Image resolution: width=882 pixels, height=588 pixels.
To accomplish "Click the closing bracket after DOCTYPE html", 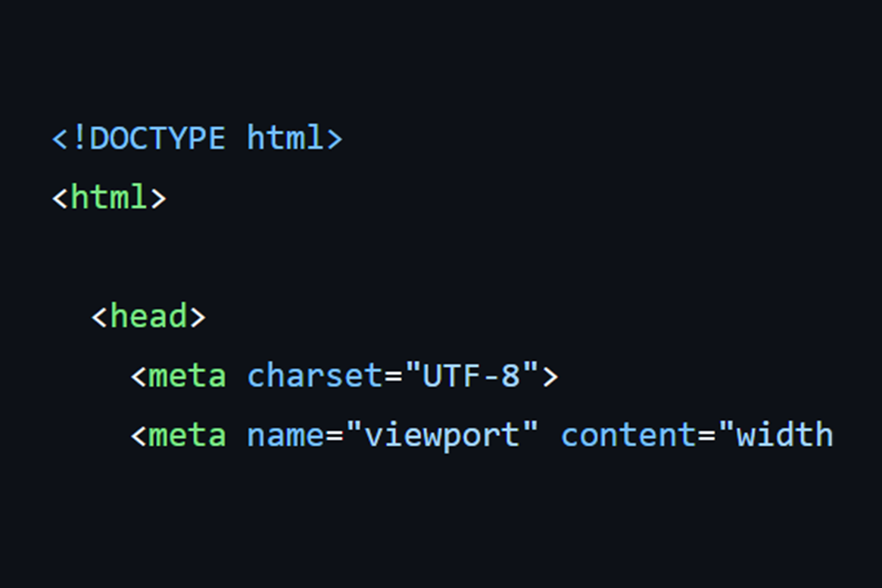I will tap(335, 139).
